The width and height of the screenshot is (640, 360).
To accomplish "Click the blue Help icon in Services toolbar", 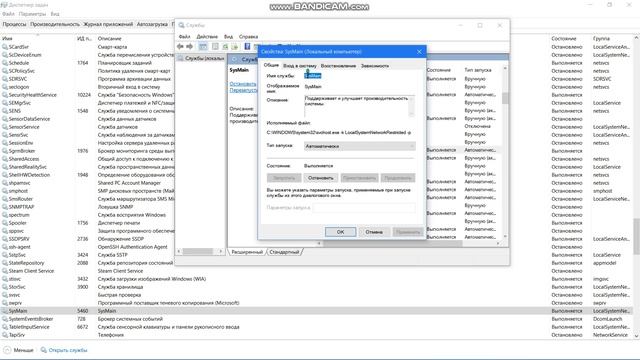I will coord(247,47).
